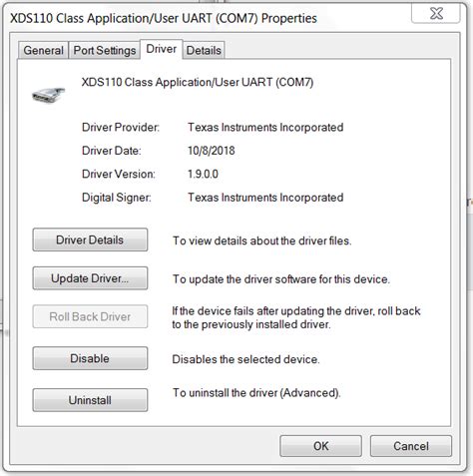Click the Driver Date value 10/8/2018
The height and width of the screenshot is (476, 473).
[x=212, y=151]
